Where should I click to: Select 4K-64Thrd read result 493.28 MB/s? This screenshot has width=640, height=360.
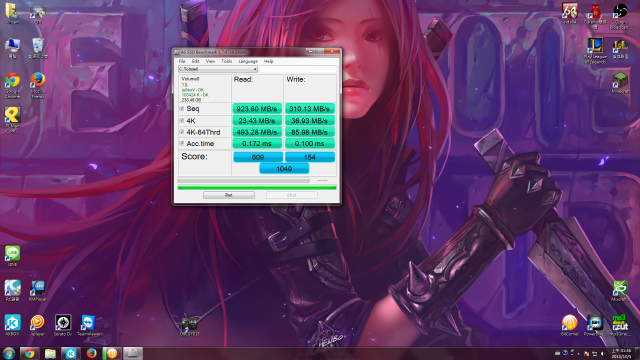pyautogui.click(x=257, y=132)
